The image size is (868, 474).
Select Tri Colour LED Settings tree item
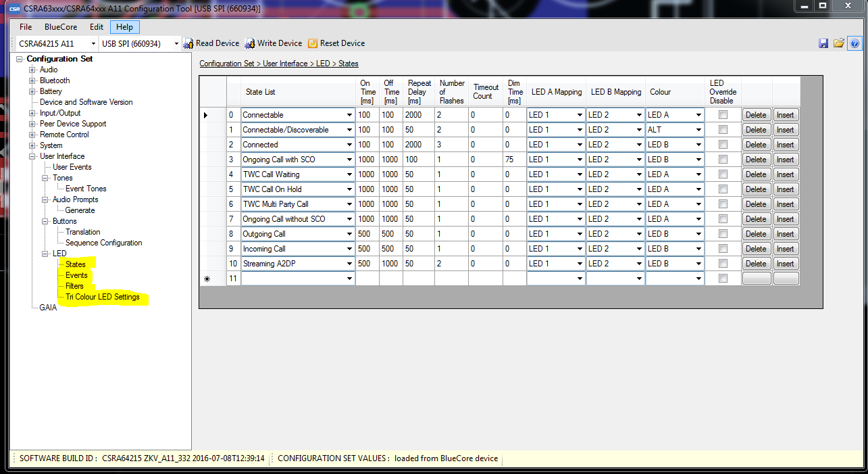[103, 297]
